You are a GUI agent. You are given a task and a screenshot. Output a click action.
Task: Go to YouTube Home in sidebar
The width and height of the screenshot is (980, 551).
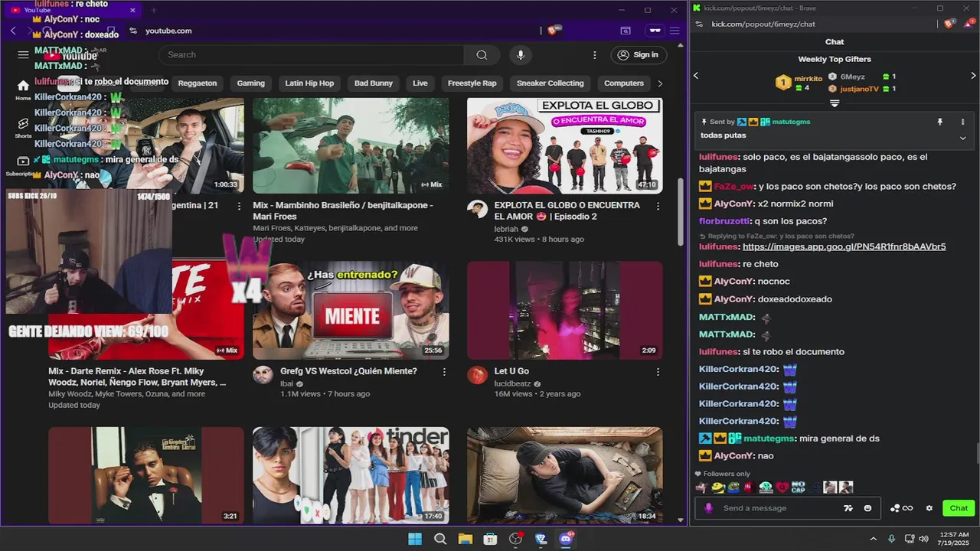click(23, 90)
